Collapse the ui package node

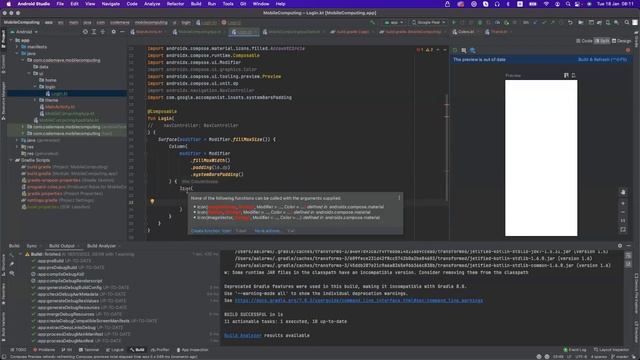pyautogui.click(x=29, y=73)
